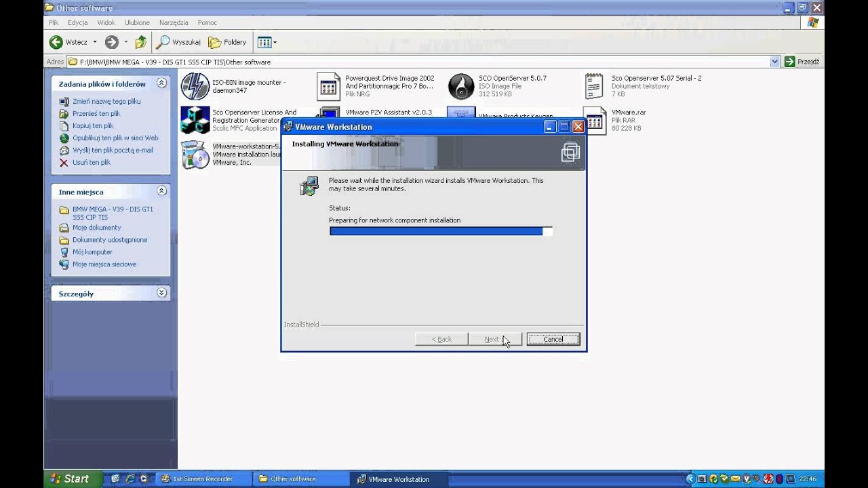
Task: Click Kopiuj ten plik link
Action: pos(93,126)
